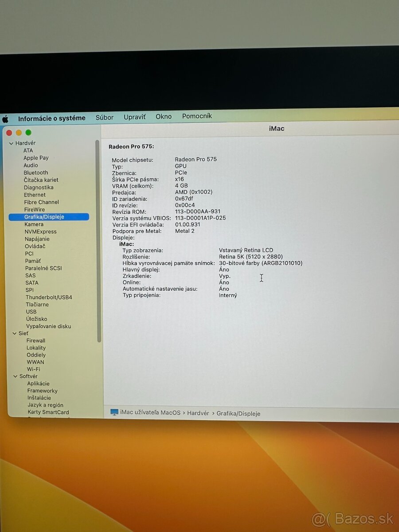
Task: Click the Hardvér breadcrumb link
Action: point(198,413)
